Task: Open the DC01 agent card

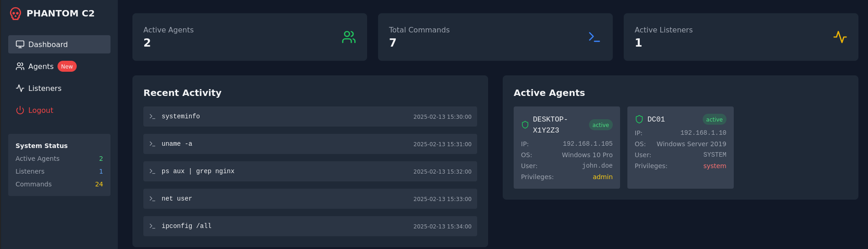Action: tap(680, 148)
